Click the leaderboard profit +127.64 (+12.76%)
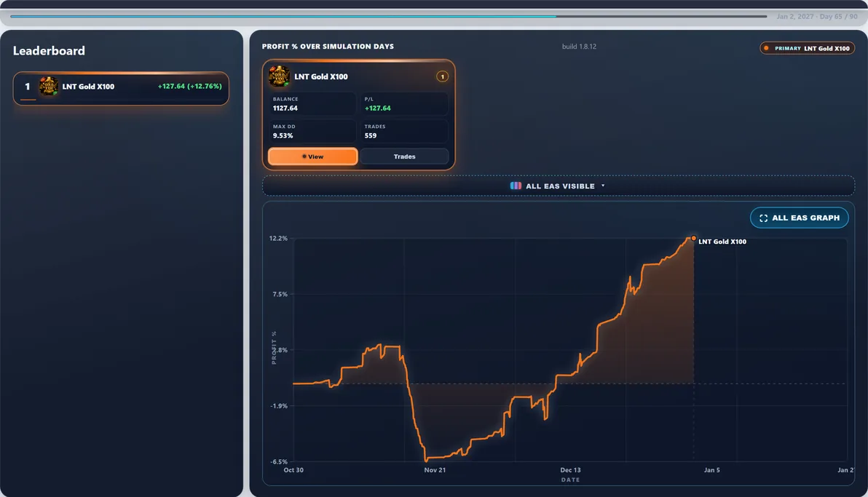This screenshot has height=497, width=868. (x=190, y=87)
